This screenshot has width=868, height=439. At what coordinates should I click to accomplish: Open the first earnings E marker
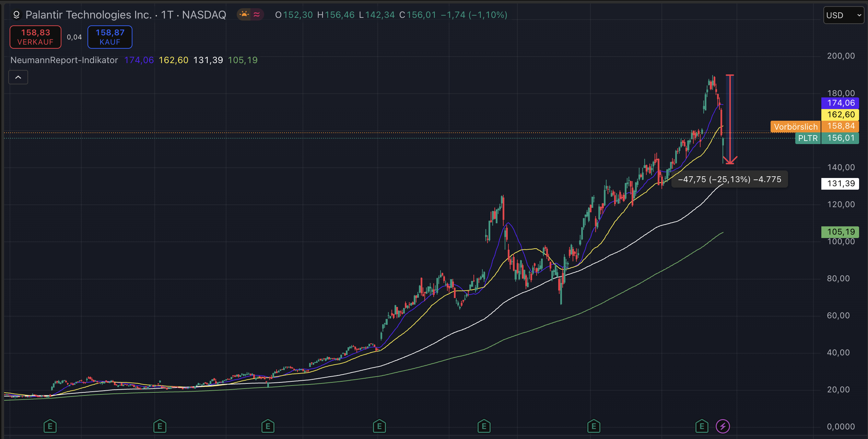tap(50, 426)
